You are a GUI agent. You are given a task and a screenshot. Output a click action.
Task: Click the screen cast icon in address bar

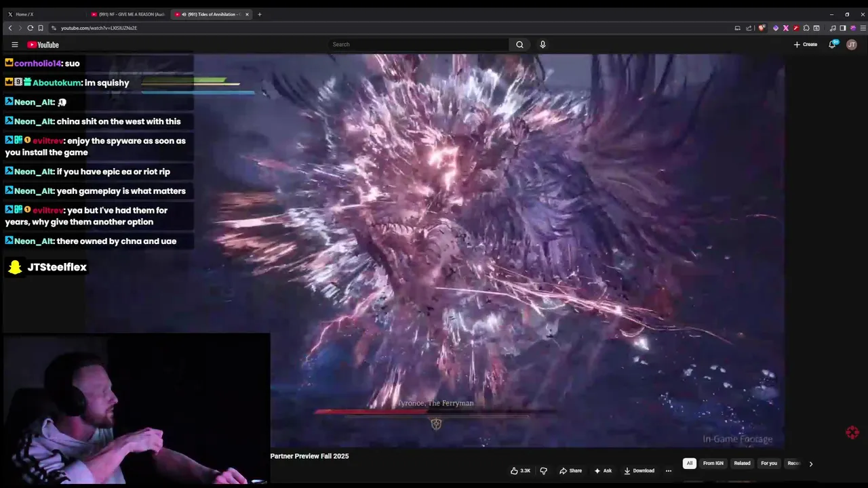pos(737,28)
